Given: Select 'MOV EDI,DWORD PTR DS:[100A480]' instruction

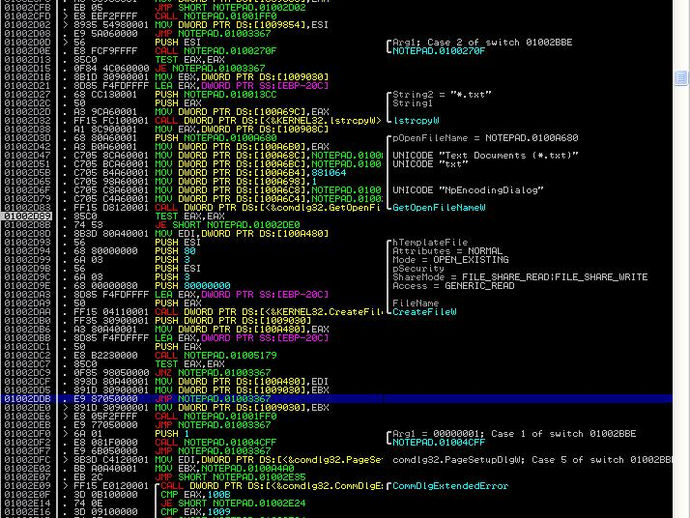Looking at the screenshot, I should pos(242,234).
